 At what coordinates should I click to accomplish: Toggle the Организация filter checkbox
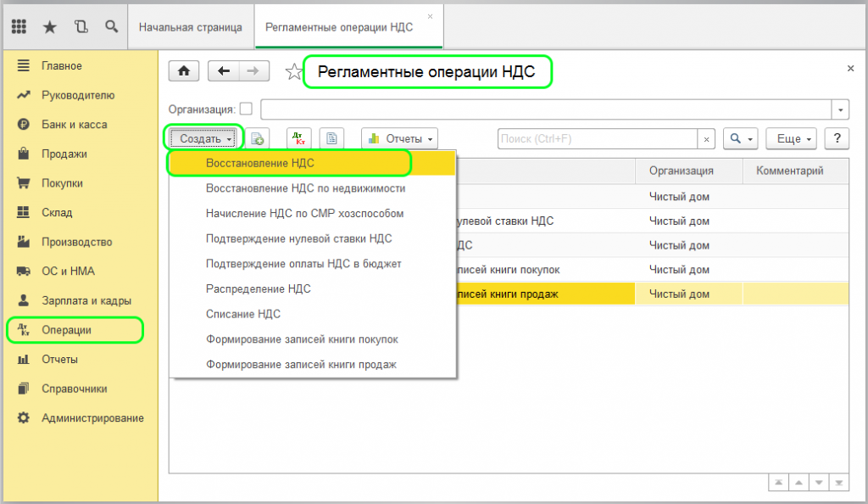click(x=247, y=109)
